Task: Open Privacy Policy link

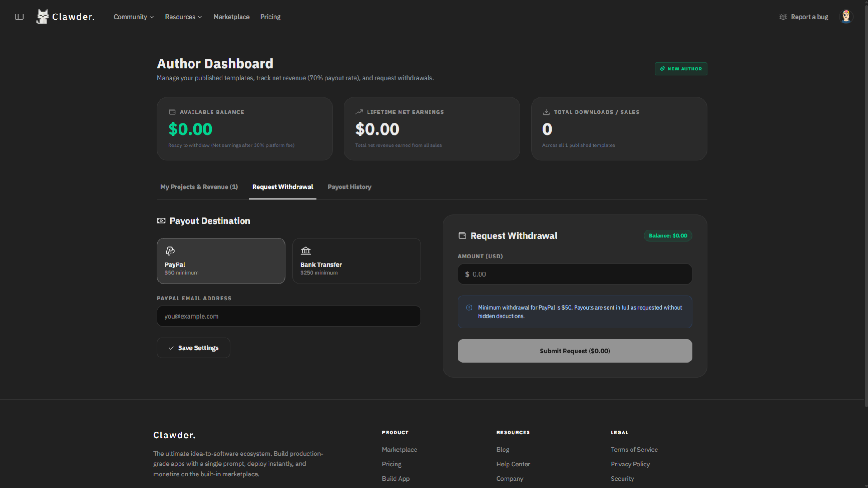Action: (630, 464)
